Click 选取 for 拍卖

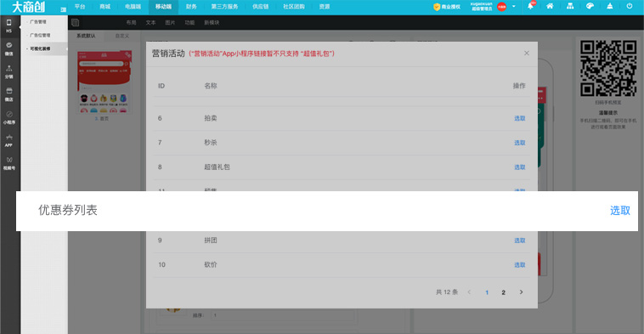point(520,118)
